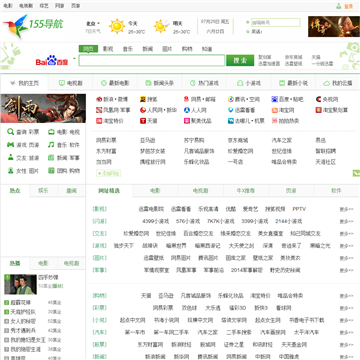
Task: Open the 4399小游戏 link
Action: pos(156,221)
